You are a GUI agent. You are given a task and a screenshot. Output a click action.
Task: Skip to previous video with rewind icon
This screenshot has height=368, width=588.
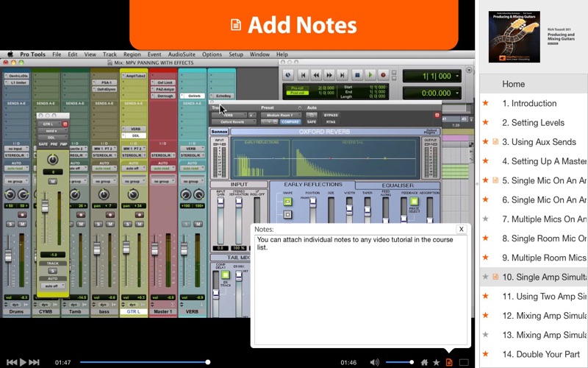tap(12, 362)
